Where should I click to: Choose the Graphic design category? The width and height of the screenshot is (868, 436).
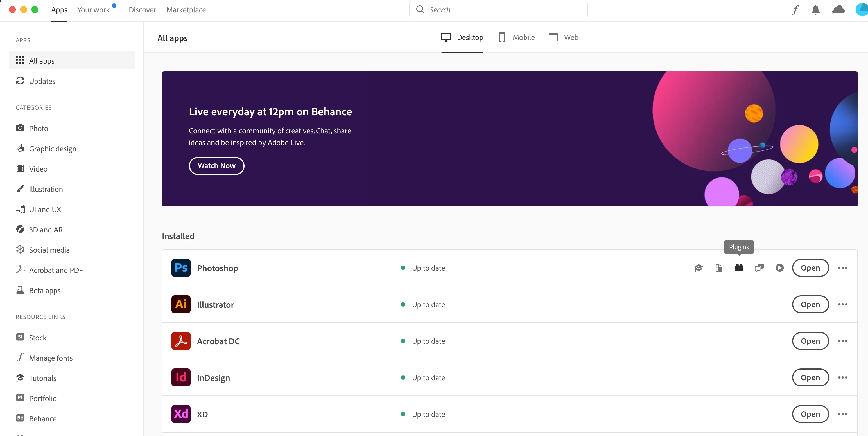(x=53, y=149)
